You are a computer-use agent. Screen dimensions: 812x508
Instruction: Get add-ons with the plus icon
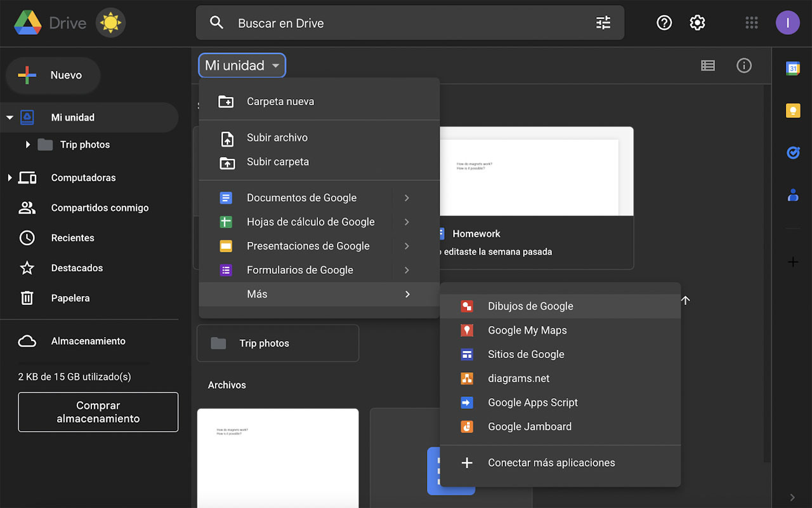pyautogui.click(x=792, y=262)
